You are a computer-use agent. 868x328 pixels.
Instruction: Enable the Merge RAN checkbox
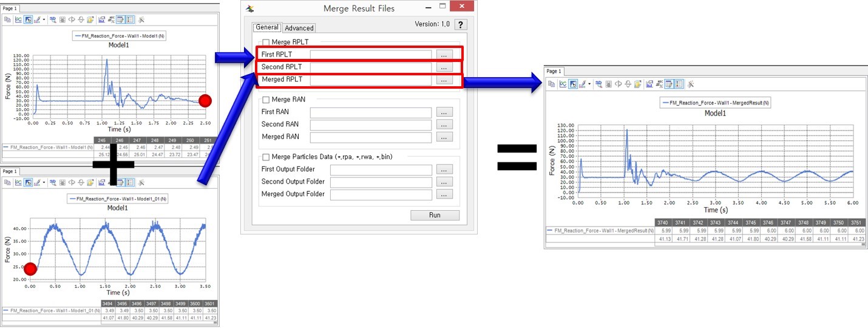click(265, 99)
